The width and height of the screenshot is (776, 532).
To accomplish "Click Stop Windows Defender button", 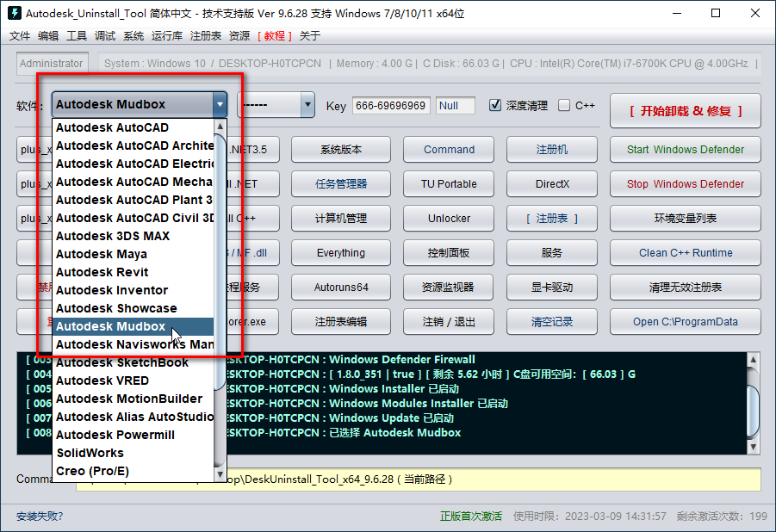I will [x=686, y=184].
